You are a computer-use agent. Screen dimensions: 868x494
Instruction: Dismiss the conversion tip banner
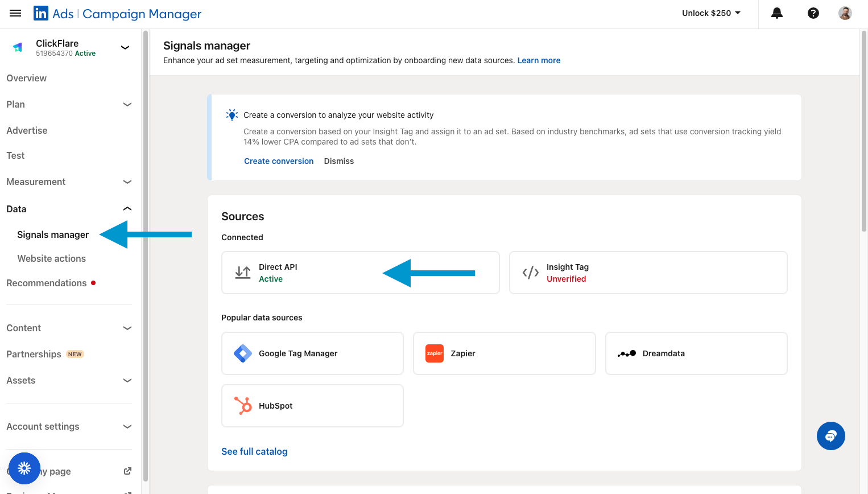point(339,161)
